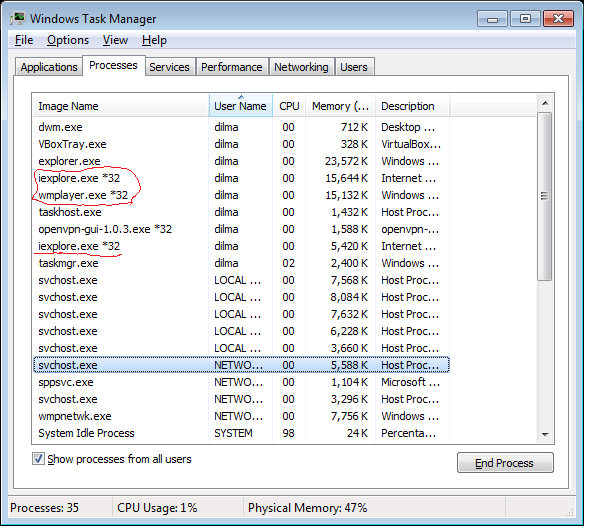Click the Task Manager title bar icon
This screenshot has width=614, height=526.
(17, 18)
